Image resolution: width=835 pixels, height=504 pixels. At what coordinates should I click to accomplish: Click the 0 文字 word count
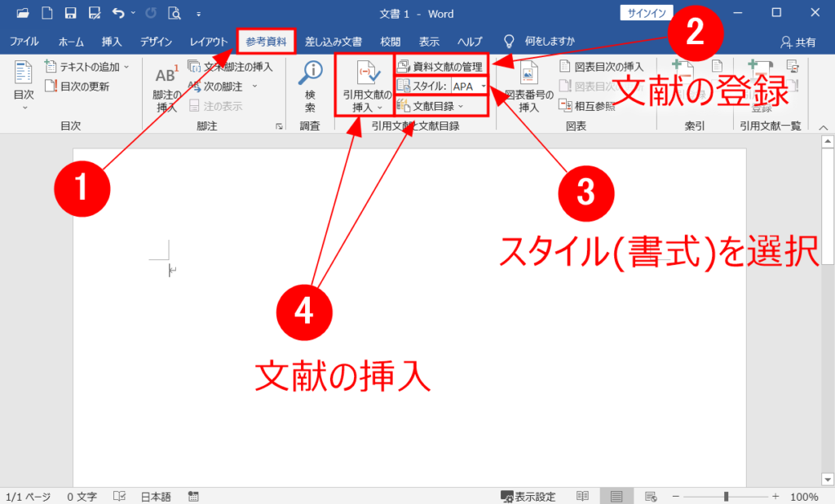(82, 497)
